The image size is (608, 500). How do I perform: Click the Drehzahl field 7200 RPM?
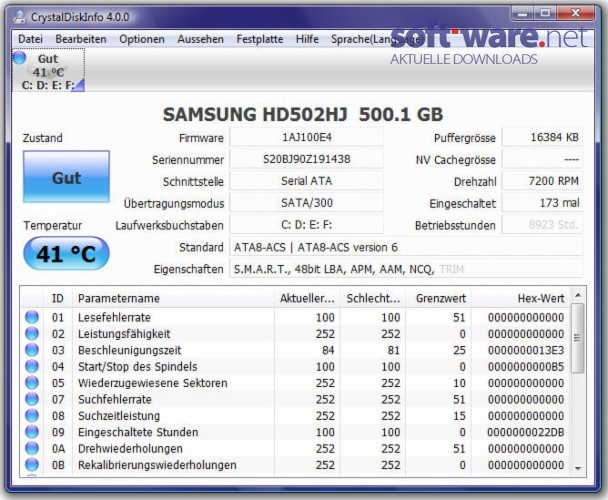(x=542, y=181)
